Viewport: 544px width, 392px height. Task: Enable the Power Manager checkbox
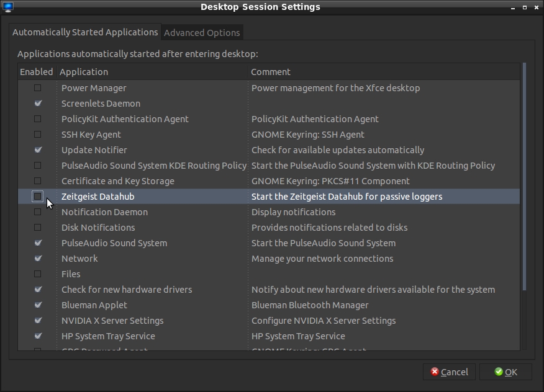coord(38,88)
